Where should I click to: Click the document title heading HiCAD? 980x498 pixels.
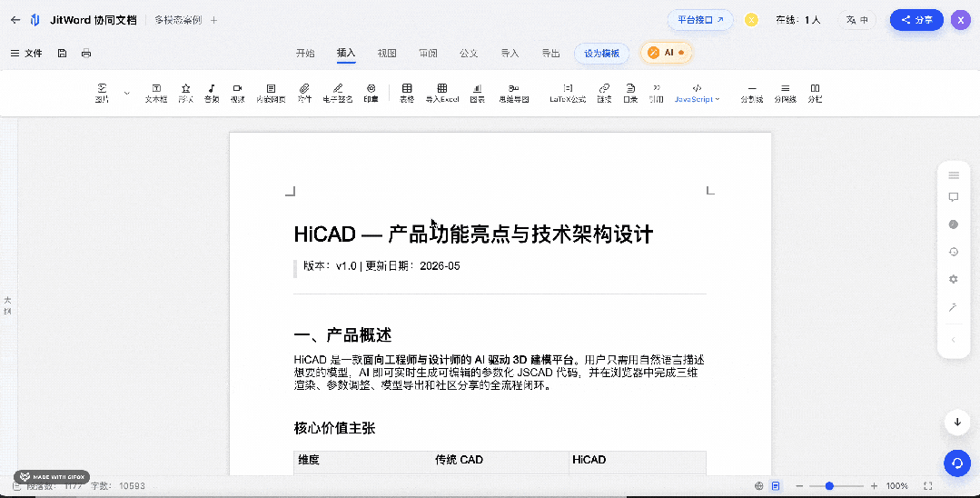click(473, 234)
